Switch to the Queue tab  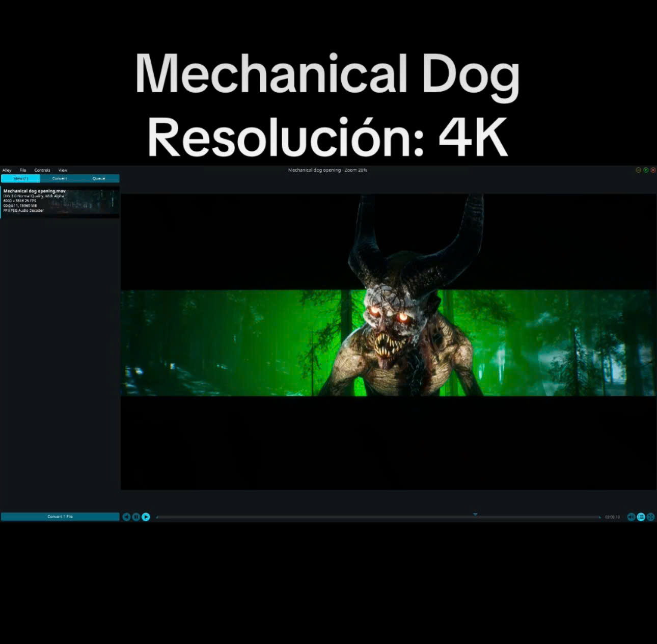[99, 178]
